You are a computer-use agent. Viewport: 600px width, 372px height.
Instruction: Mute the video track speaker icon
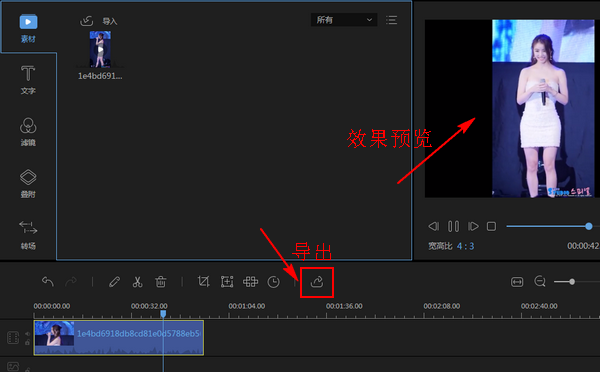pos(28,334)
